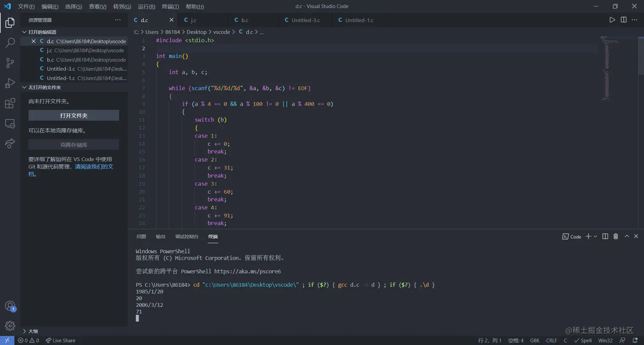Switch to the Untitled-1.c editor tab

pos(358,20)
